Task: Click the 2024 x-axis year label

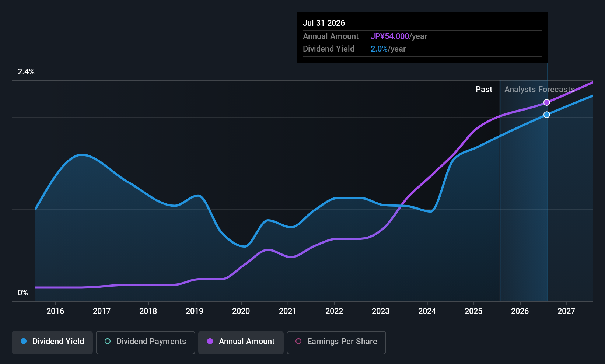Action: 427,311
